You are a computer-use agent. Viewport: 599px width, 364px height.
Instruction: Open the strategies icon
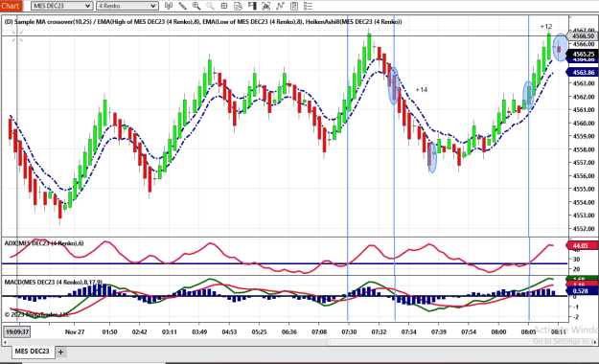[280, 6]
